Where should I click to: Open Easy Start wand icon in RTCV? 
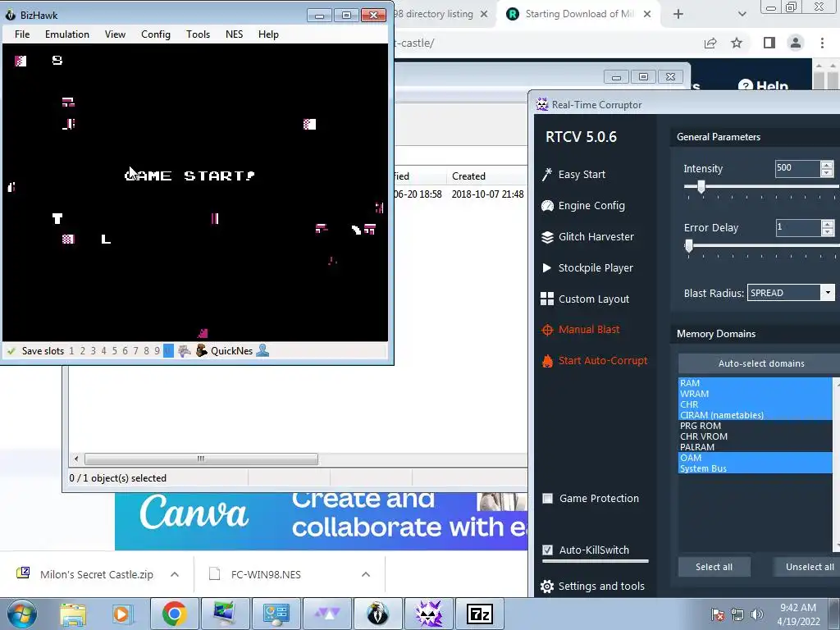[547, 175]
